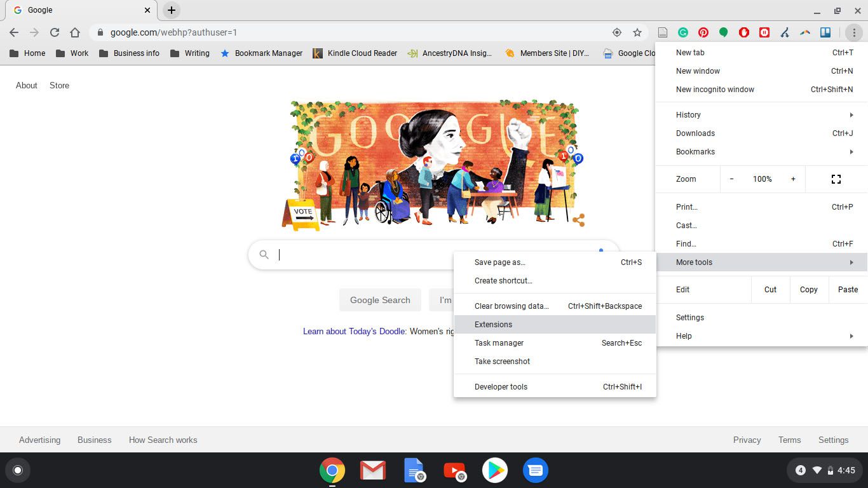Open Settings from the Chrome menu
Image resolution: width=868 pixels, height=488 pixels.
[x=761, y=318]
